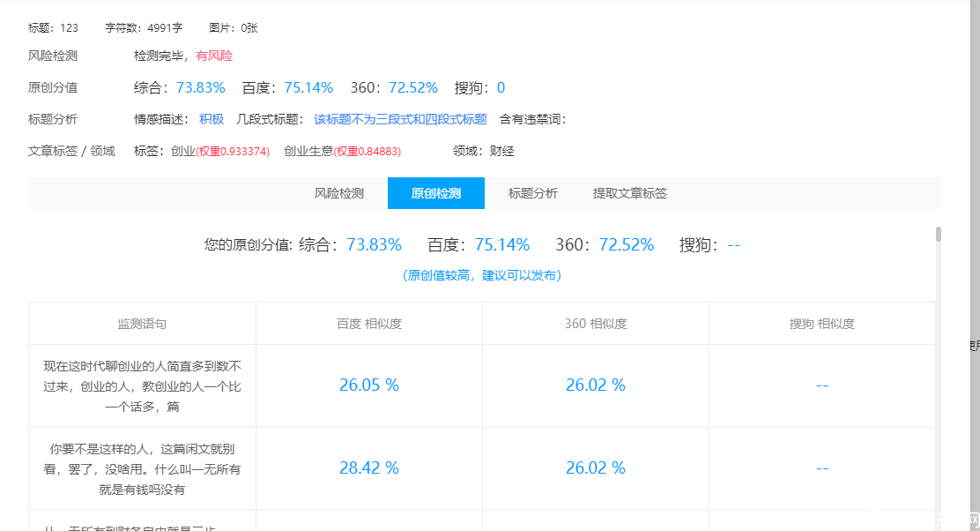This screenshot has width=980, height=531.
Task: Click the 360 相似度 column header
Action: point(596,324)
